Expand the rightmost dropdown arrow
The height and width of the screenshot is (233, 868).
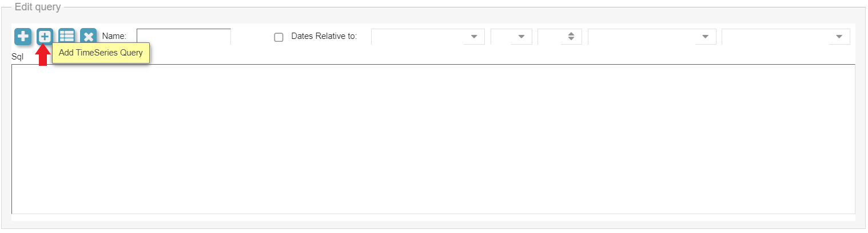pyautogui.click(x=839, y=37)
